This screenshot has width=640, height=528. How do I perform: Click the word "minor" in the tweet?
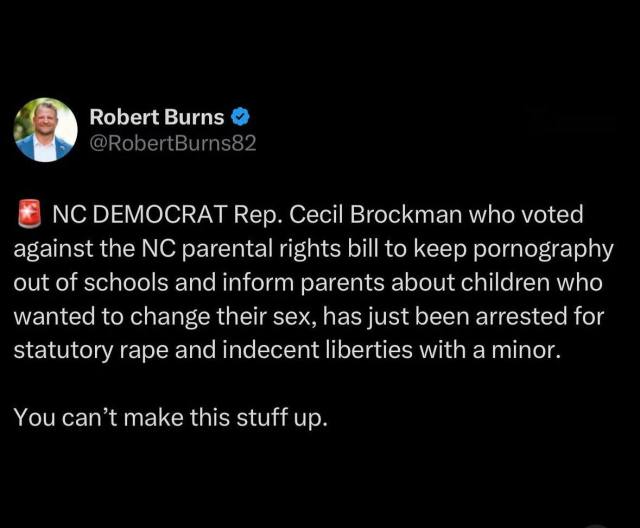coord(465,350)
